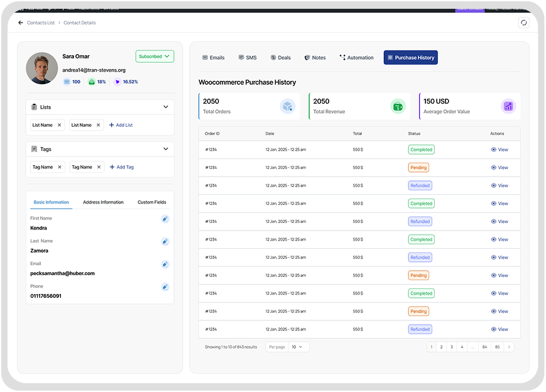Image resolution: width=546 pixels, height=392 pixels.
Task: Click the Add List link
Action: coord(121,125)
